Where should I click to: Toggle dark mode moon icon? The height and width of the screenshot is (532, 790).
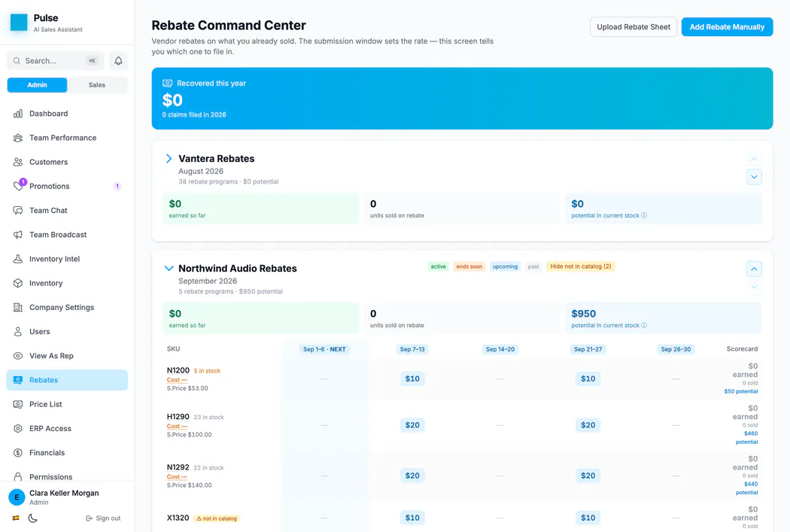[x=33, y=518]
